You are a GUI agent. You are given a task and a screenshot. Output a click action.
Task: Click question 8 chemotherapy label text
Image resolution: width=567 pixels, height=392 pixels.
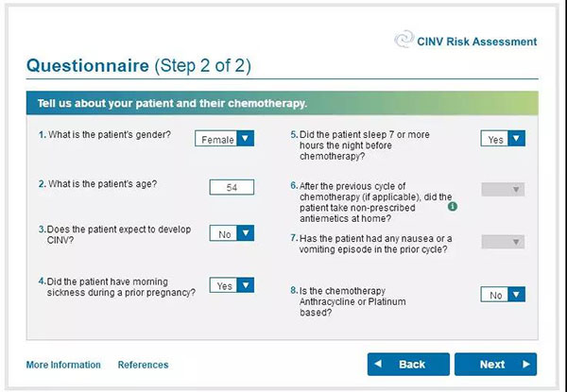pyautogui.click(x=352, y=301)
